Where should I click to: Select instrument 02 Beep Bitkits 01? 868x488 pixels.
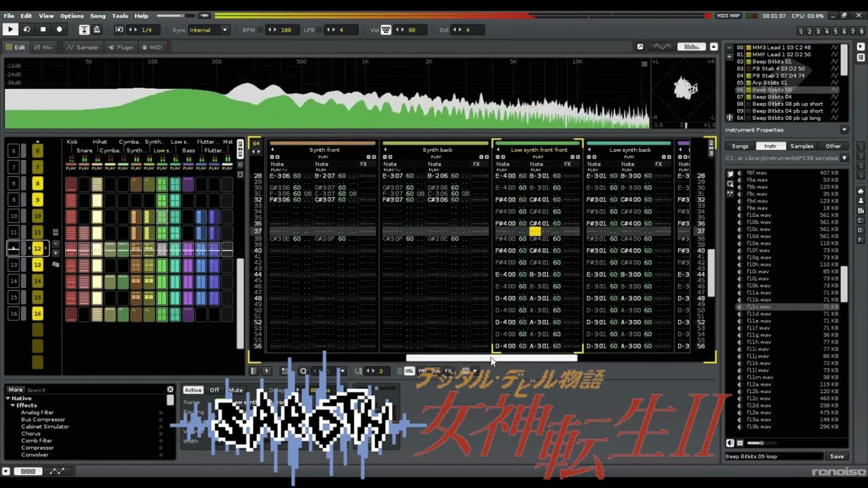coord(787,61)
